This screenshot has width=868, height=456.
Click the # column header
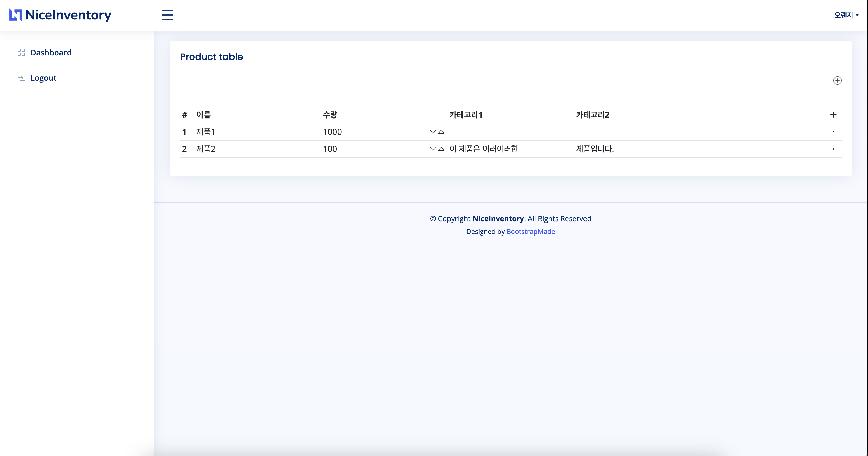click(x=185, y=115)
